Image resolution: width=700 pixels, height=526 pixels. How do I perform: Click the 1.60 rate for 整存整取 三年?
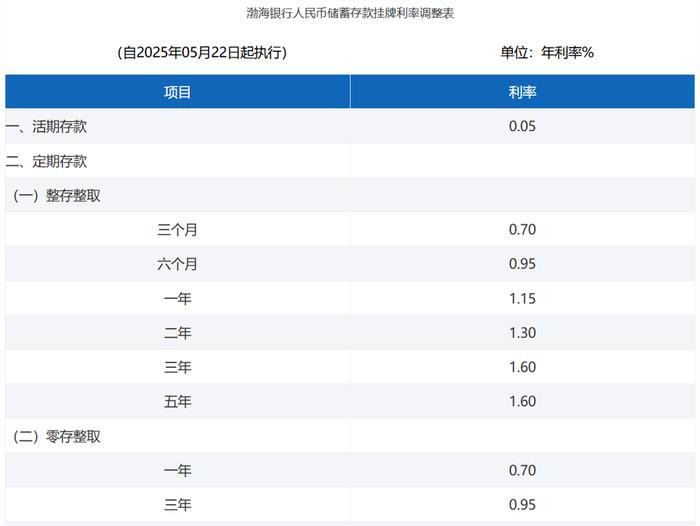(522, 367)
